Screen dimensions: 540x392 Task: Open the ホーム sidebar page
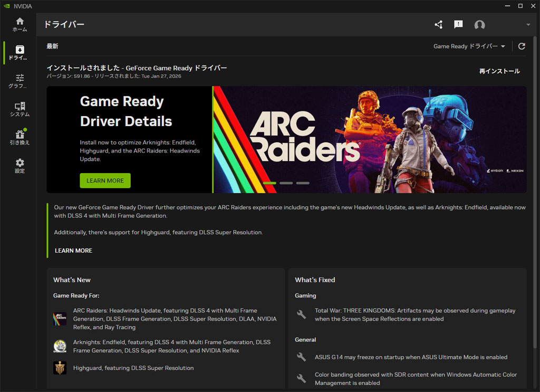[20, 24]
